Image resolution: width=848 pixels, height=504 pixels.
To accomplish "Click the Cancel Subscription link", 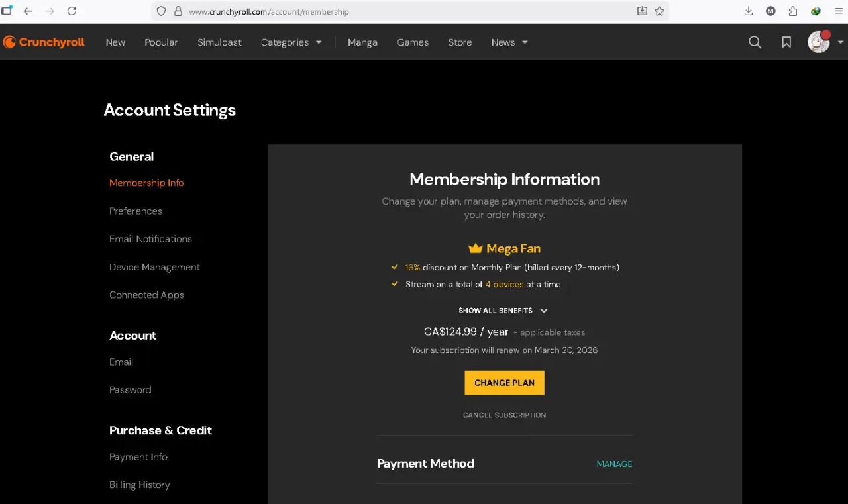I will pyautogui.click(x=504, y=415).
